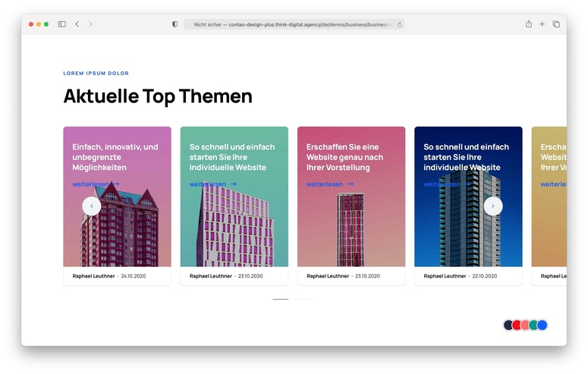The height and width of the screenshot is (374, 588).
Task: Click the dark blue skyscraper card image
Action: (x=468, y=228)
